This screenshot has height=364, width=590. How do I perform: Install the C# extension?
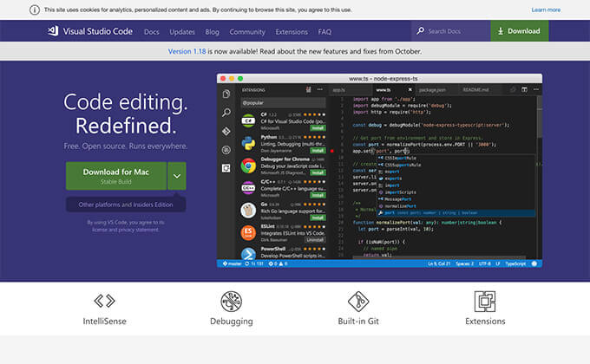tap(318, 128)
